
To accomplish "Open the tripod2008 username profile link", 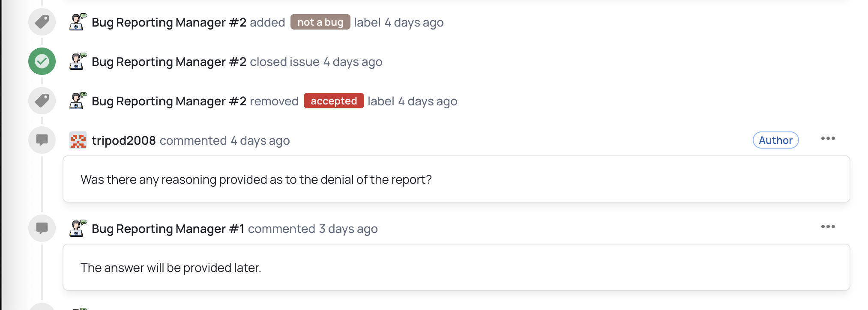I will pos(123,140).
